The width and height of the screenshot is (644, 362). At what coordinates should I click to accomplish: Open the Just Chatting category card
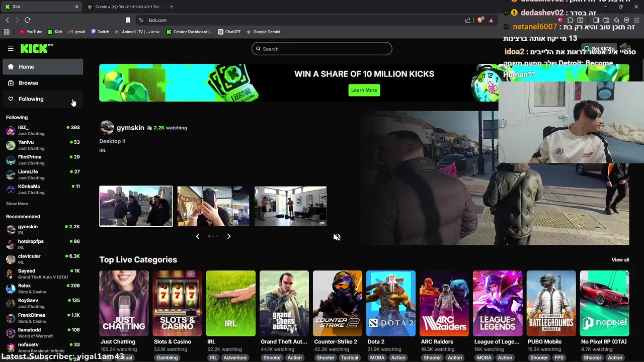pos(124,303)
